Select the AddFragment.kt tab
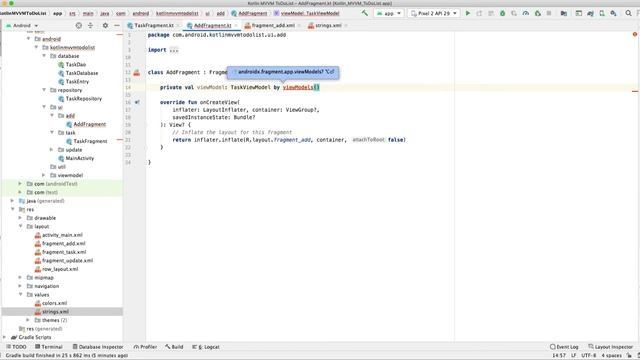Image resolution: width=640 pixels, height=360 pixels. click(x=212, y=25)
